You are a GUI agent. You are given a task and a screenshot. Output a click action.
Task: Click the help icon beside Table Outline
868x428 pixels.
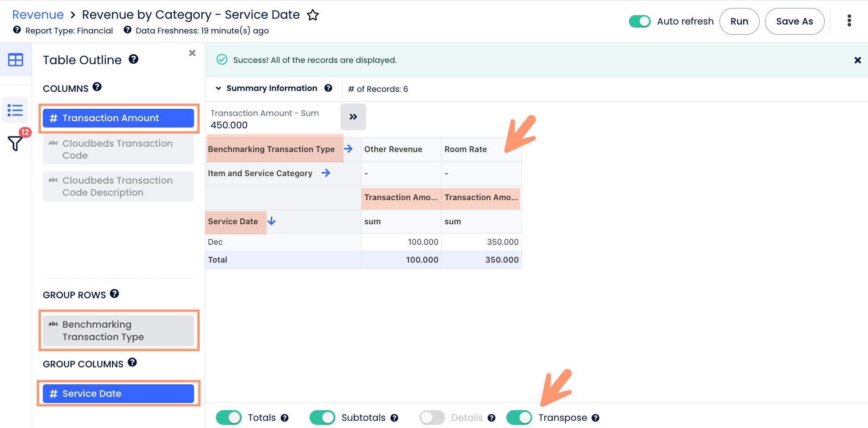pos(133,59)
